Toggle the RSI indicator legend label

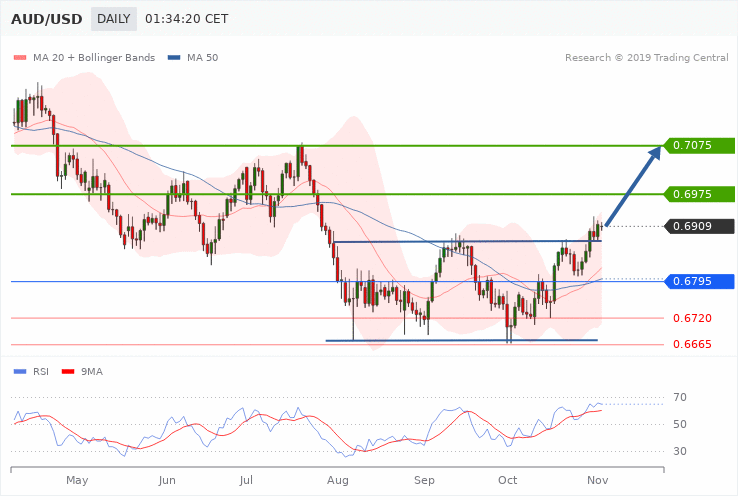coord(41,371)
